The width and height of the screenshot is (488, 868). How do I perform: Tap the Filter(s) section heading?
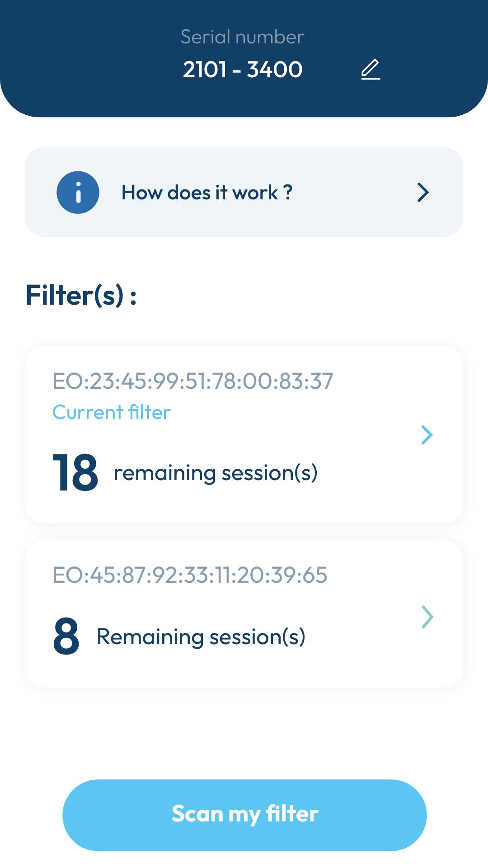pyautogui.click(x=81, y=295)
